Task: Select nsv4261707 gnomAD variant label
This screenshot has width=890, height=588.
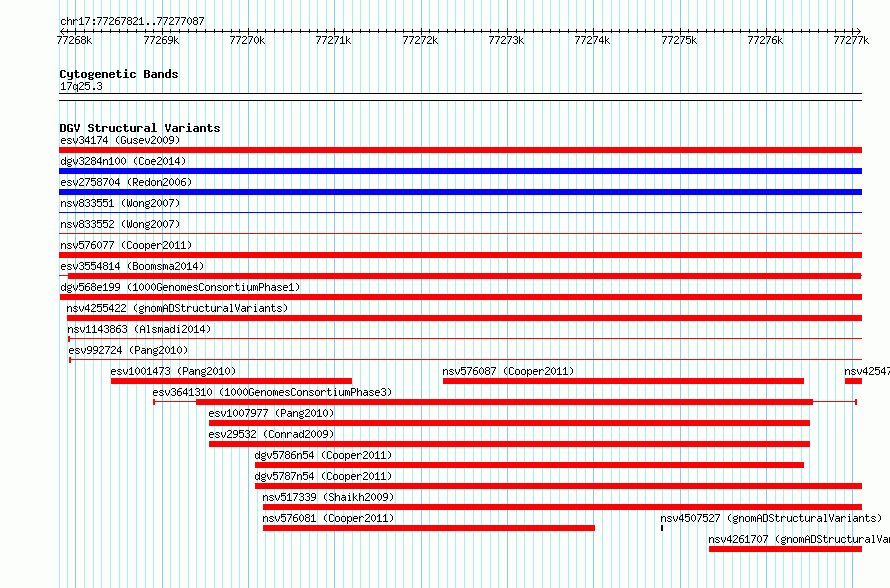Action: [x=799, y=539]
